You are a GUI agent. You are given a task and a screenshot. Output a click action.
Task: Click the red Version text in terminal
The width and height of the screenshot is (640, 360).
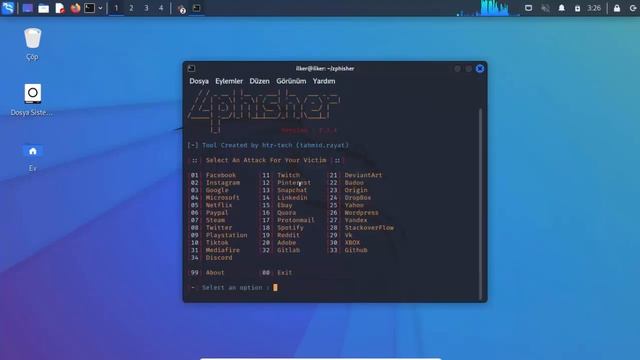[309, 131]
